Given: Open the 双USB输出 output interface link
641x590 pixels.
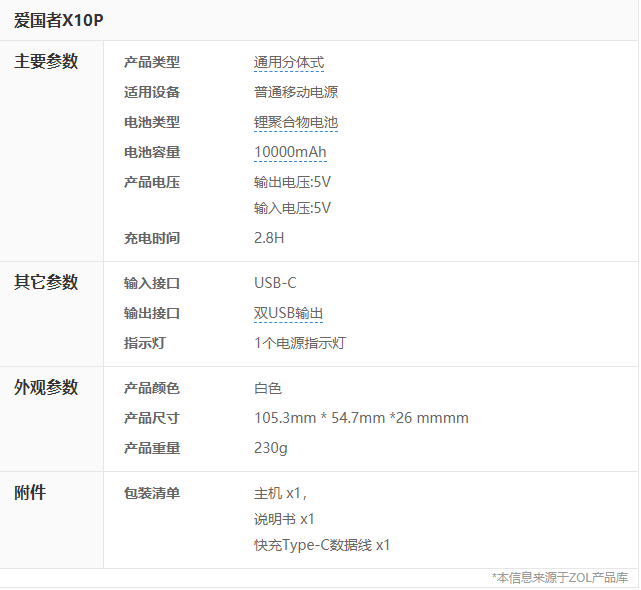Looking at the screenshot, I should [x=288, y=313].
